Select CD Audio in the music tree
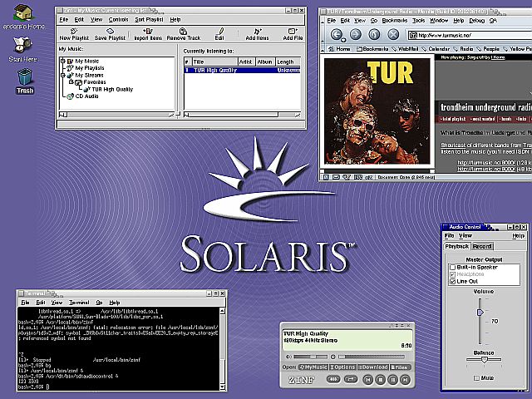532x399 pixels. pyautogui.click(x=86, y=96)
